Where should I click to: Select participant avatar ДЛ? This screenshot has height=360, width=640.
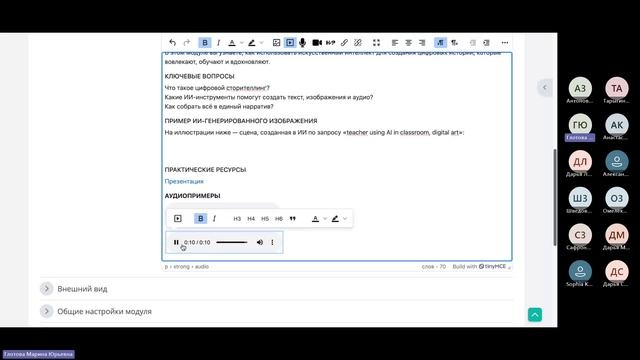coord(580,162)
